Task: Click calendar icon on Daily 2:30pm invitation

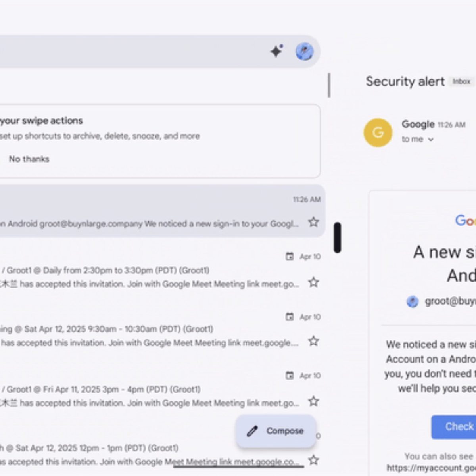Action: pos(290,257)
